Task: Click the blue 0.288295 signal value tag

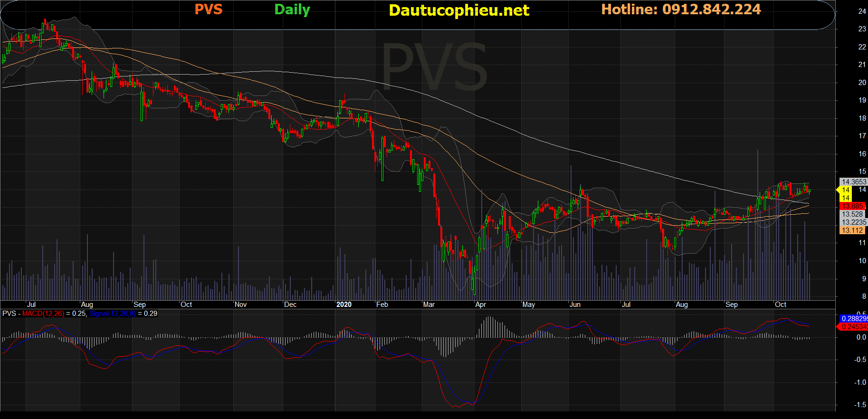Action: pyautogui.click(x=854, y=319)
